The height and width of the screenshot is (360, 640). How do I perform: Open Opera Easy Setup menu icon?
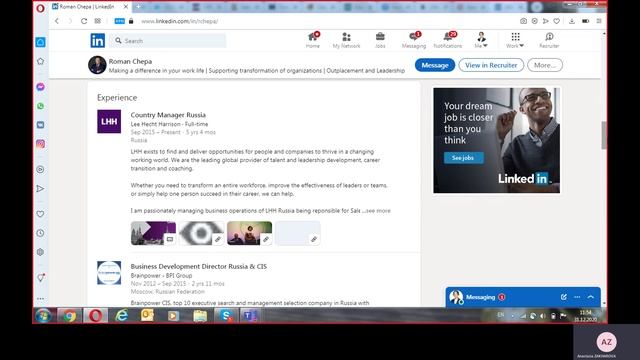599,21
